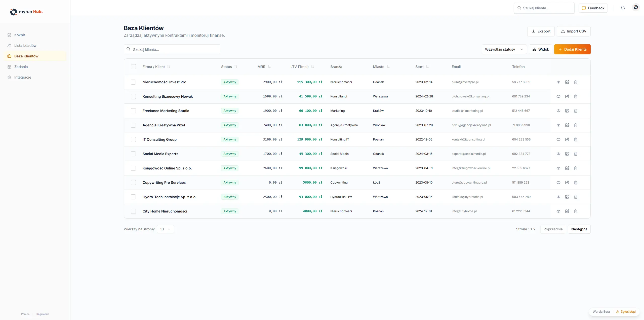The height and width of the screenshot is (320, 644).
Task: Edit Freelance Marketing Studio entry
Action: click(x=567, y=111)
